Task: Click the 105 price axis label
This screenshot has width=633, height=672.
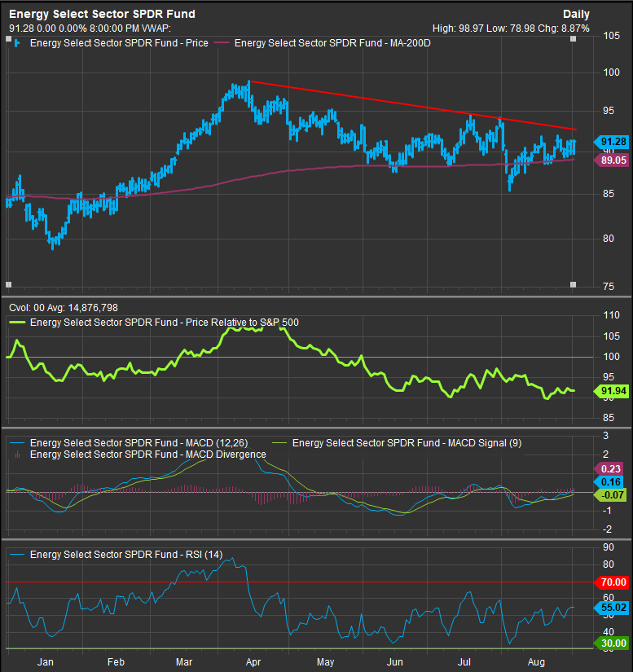Action: tap(611, 36)
